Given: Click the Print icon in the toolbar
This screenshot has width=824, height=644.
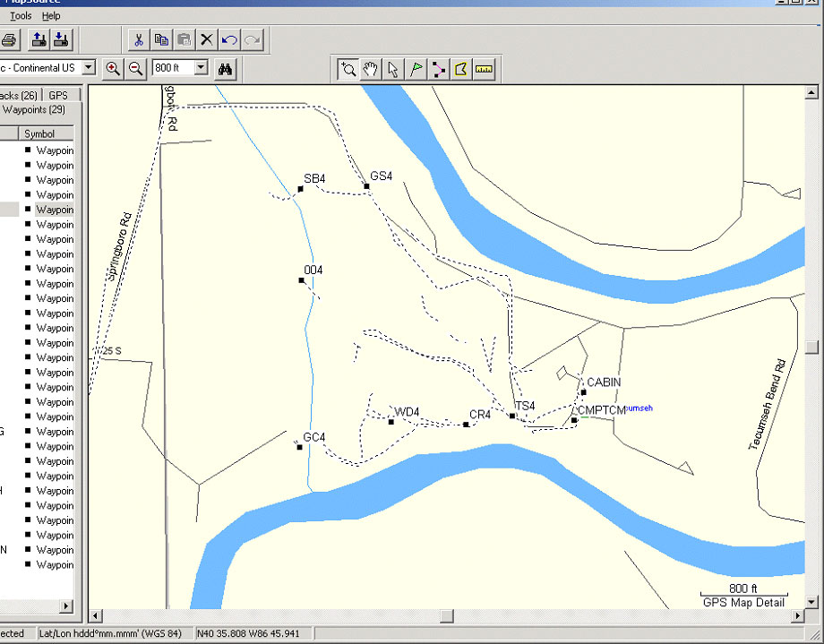Looking at the screenshot, I should 9,39.
